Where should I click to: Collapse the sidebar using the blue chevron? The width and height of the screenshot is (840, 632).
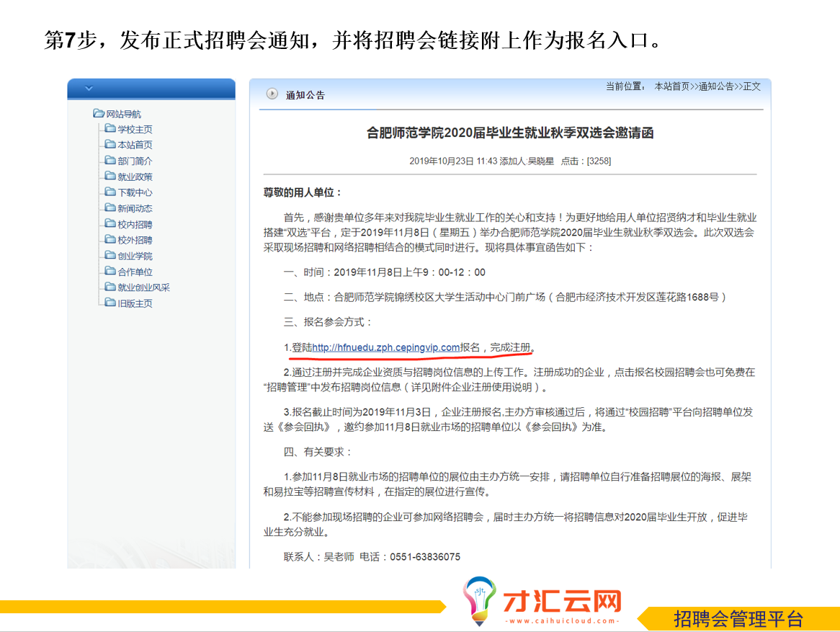(x=89, y=89)
